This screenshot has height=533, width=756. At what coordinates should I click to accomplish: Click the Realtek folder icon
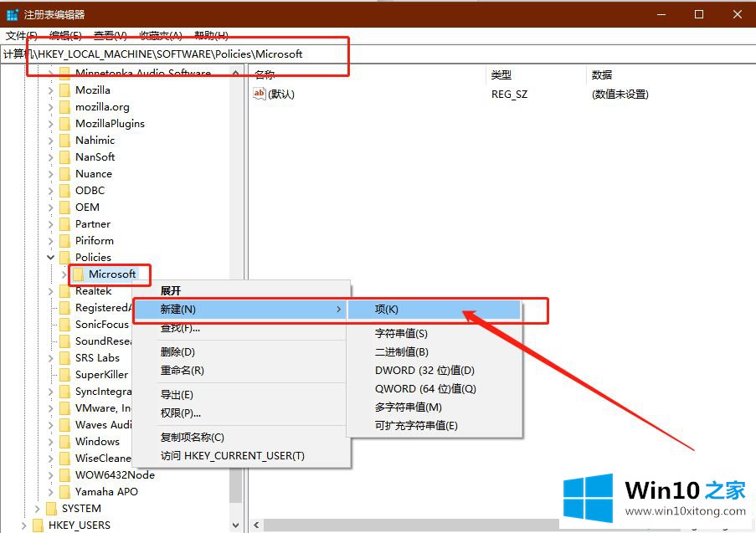(64, 291)
